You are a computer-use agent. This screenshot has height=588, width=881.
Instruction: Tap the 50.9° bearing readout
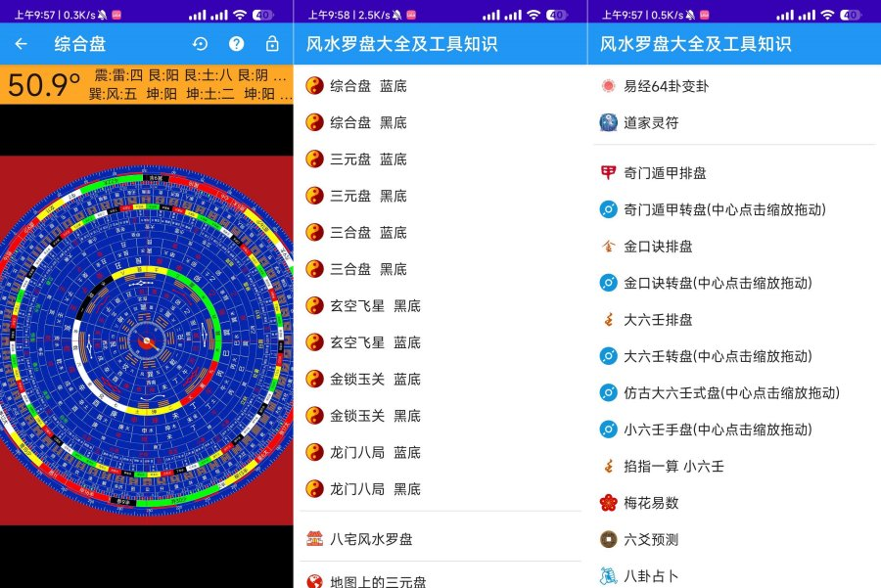click(44, 85)
